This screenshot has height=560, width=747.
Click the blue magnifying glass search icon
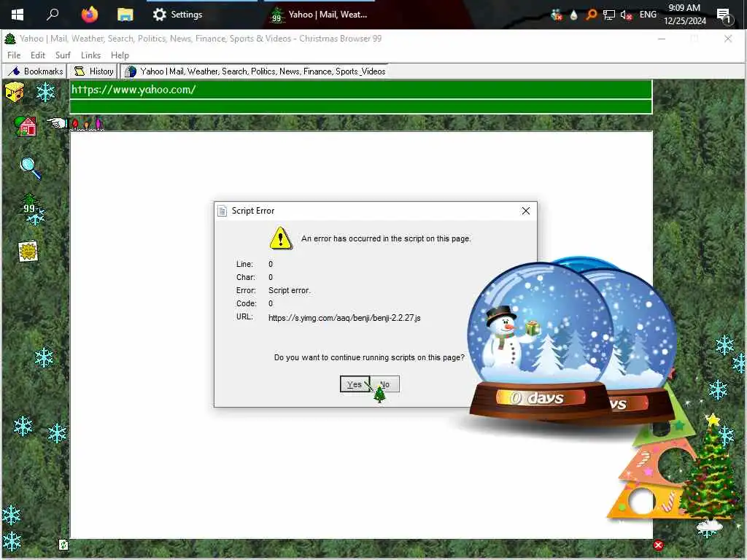tap(31, 168)
